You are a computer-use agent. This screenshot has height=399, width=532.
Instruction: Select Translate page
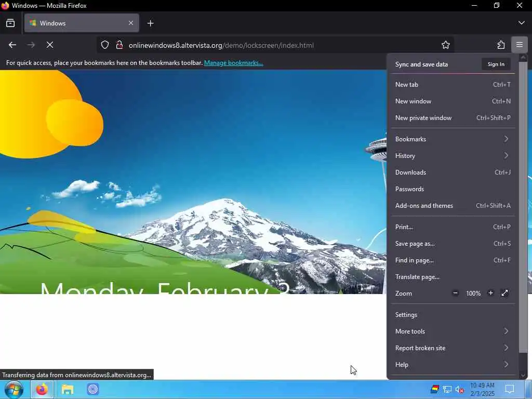[x=453, y=277]
